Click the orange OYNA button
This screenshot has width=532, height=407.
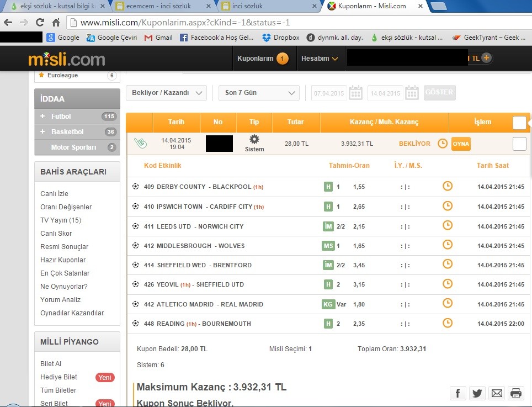(x=461, y=144)
